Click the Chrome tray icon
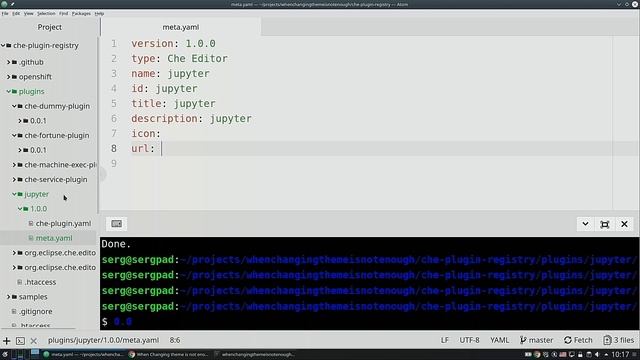640x360 pixels. (x=537, y=354)
